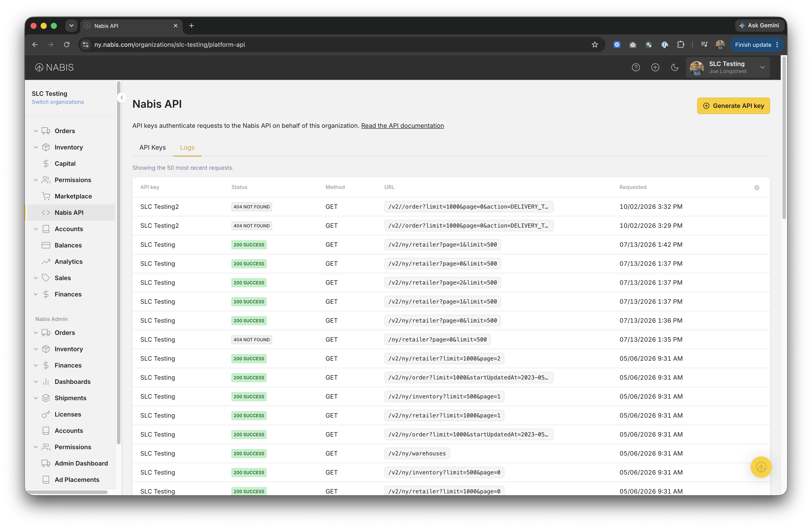Click the Capital dollar icon
This screenshot has height=528, width=812.
[46, 164]
